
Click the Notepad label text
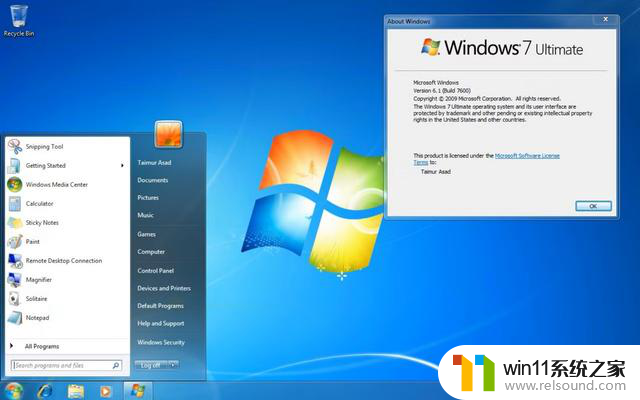pyautogui.click(x=37, y=318)
